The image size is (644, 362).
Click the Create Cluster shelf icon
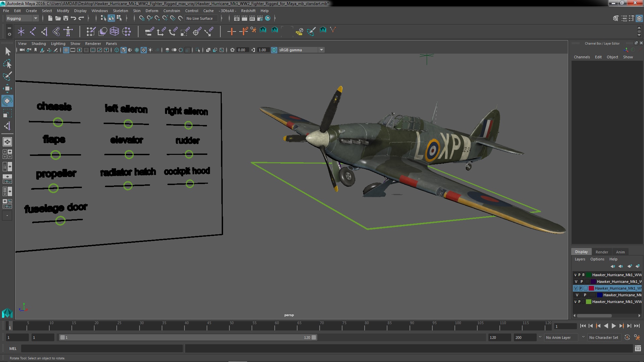pyautogui.click(x=126, y=32)
